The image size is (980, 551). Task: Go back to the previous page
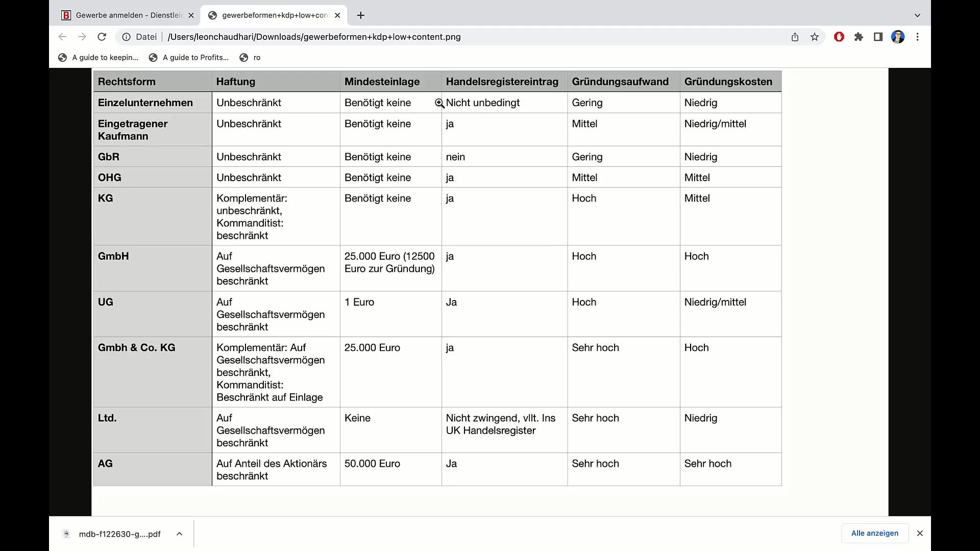click(62, 37)
